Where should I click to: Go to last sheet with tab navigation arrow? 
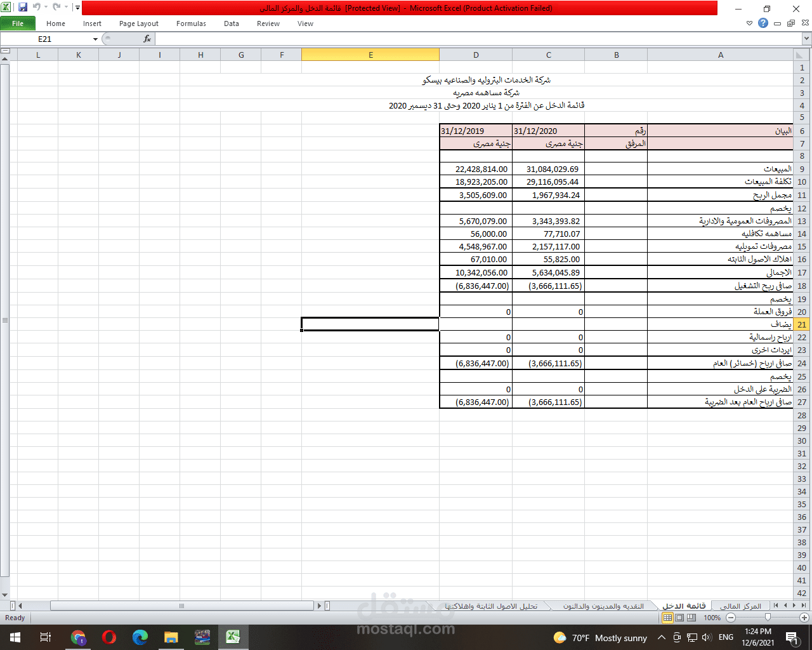(776, 606)
